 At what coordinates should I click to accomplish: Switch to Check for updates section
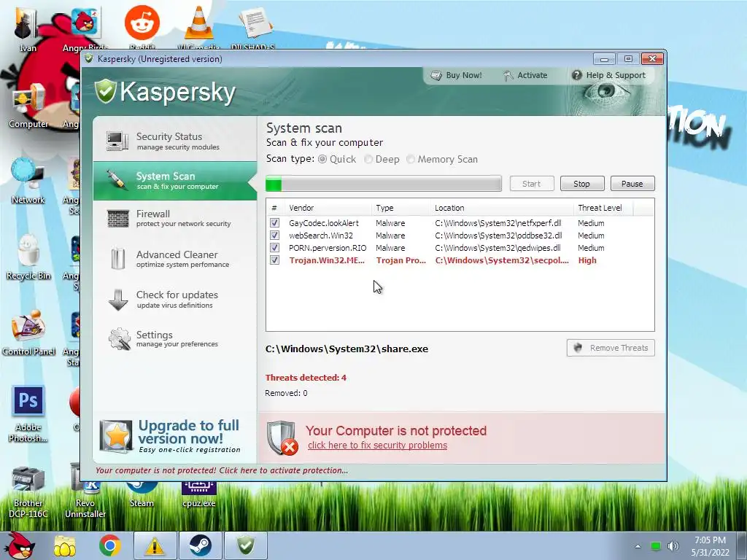[x=175, y=300]
